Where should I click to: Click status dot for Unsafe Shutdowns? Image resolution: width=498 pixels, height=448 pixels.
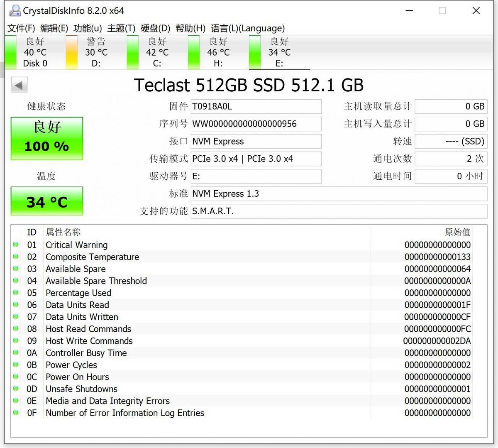tap(16, 389)
